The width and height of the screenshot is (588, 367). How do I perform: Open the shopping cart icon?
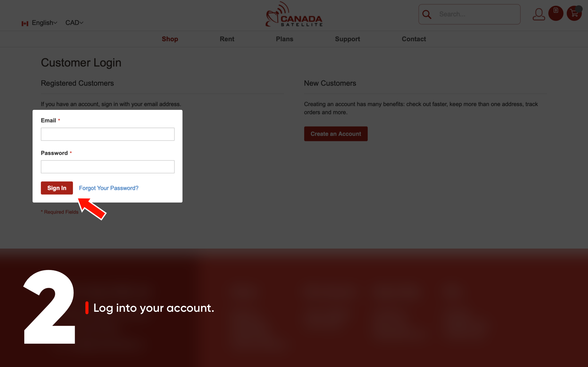(574, 14)
